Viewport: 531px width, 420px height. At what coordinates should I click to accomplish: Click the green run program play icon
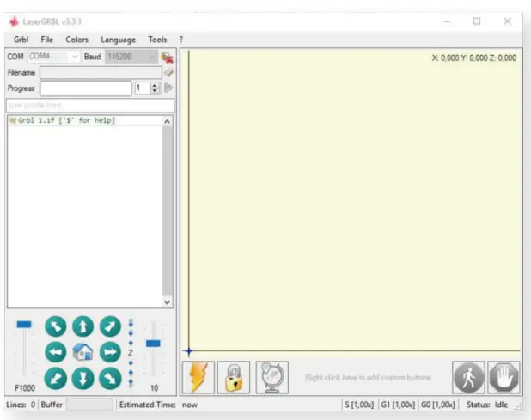pos(168,88)
